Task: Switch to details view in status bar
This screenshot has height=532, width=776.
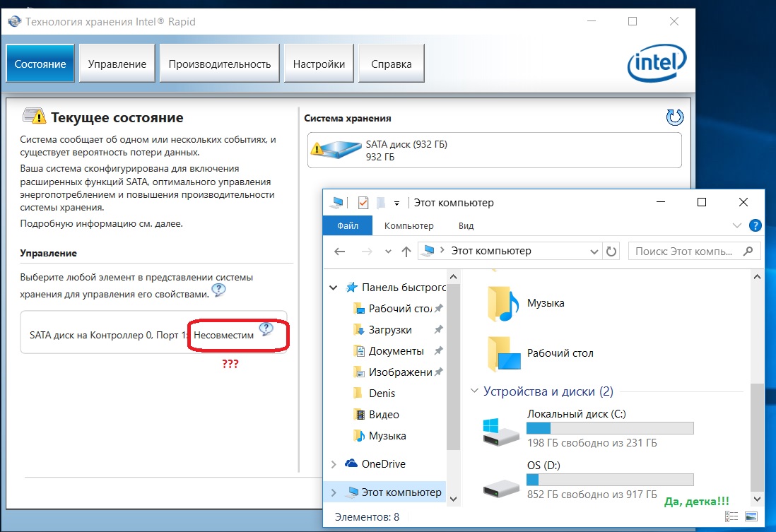Action: click(731, 516)
